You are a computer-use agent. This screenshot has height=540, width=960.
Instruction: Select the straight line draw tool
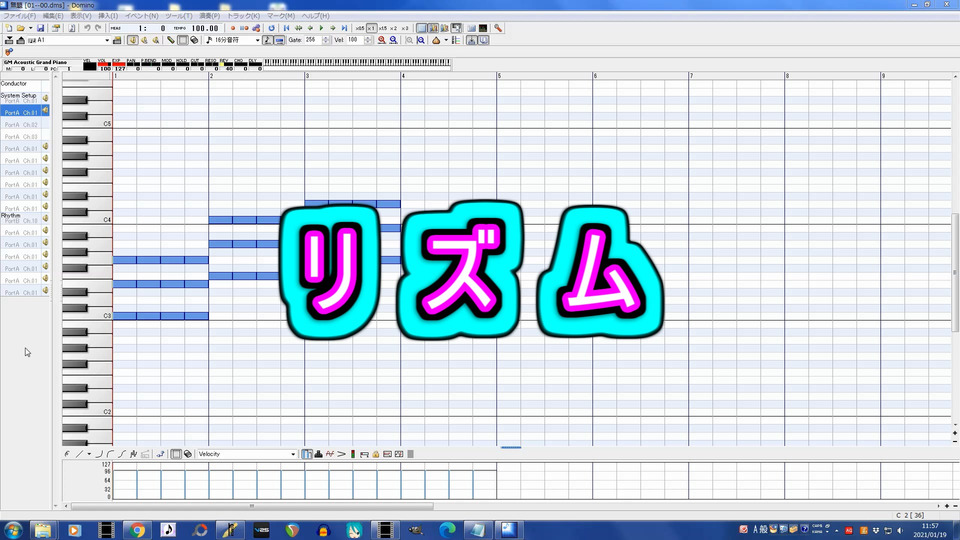point(79,454)
